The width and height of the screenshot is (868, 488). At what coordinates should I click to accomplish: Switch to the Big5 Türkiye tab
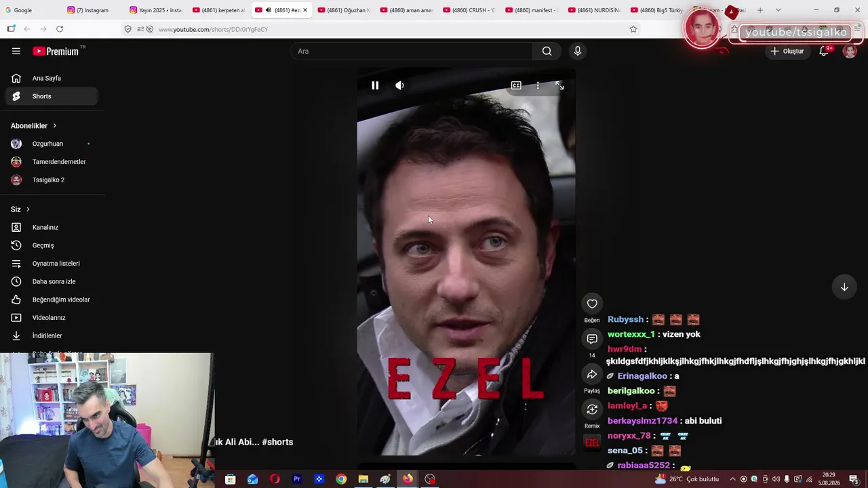point(656,10)
